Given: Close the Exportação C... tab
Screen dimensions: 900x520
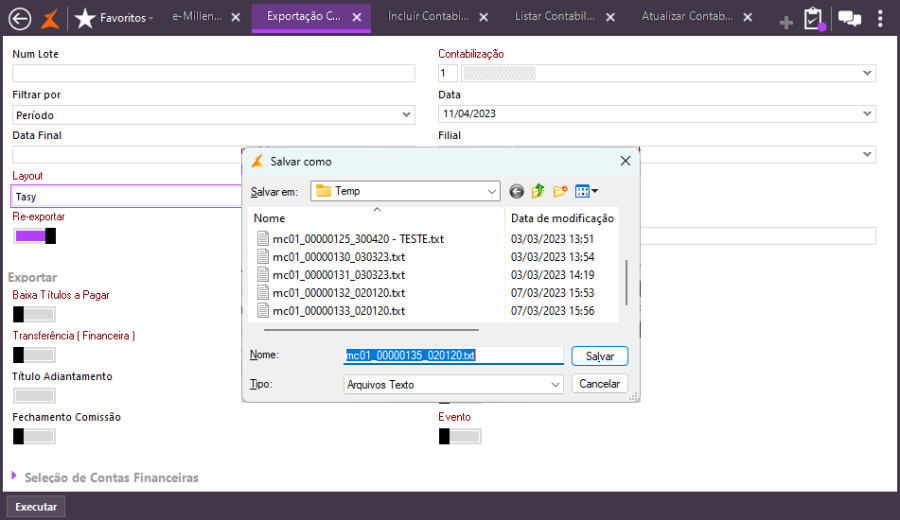Looking at the screenshot, I should (x=357, y=17).
